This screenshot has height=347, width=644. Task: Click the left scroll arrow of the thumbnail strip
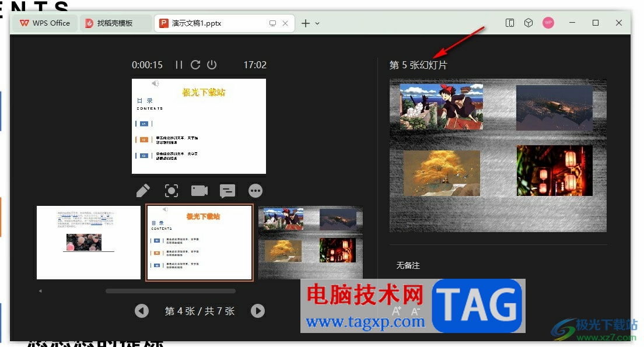pos(40,291)
